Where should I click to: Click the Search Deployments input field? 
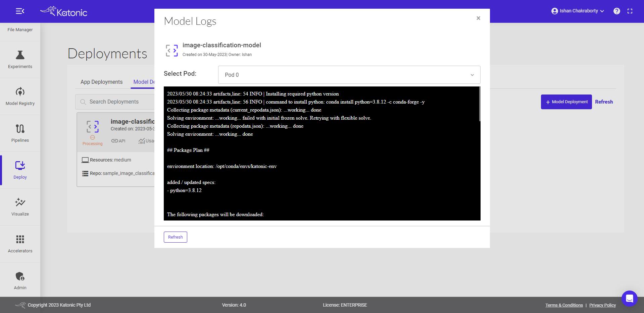click(x=115, y=102)
